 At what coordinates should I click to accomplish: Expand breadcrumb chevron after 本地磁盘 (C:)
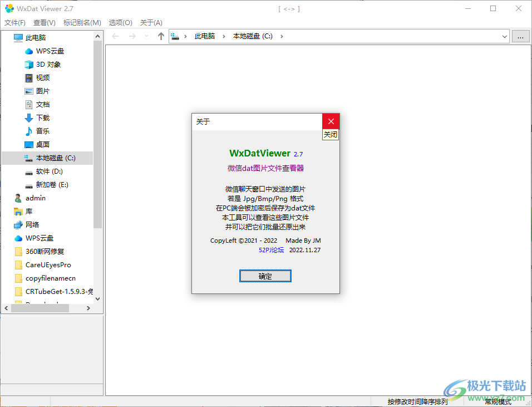pos(283,36)
